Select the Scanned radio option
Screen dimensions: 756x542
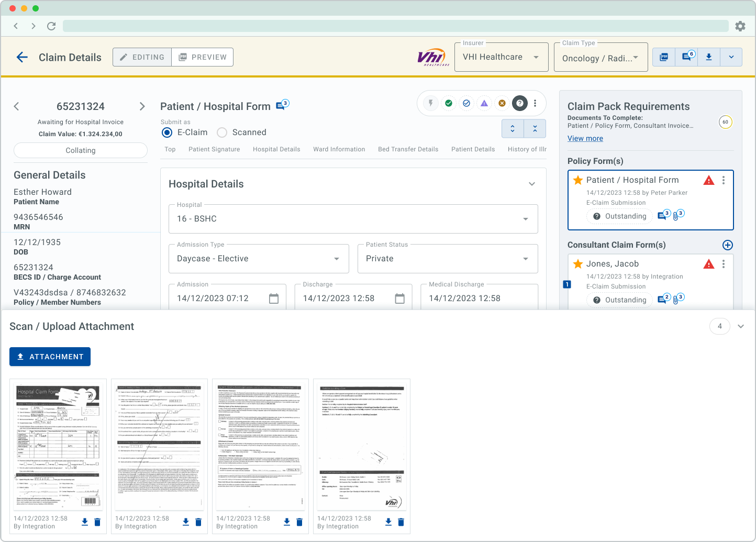click(222, 132)
